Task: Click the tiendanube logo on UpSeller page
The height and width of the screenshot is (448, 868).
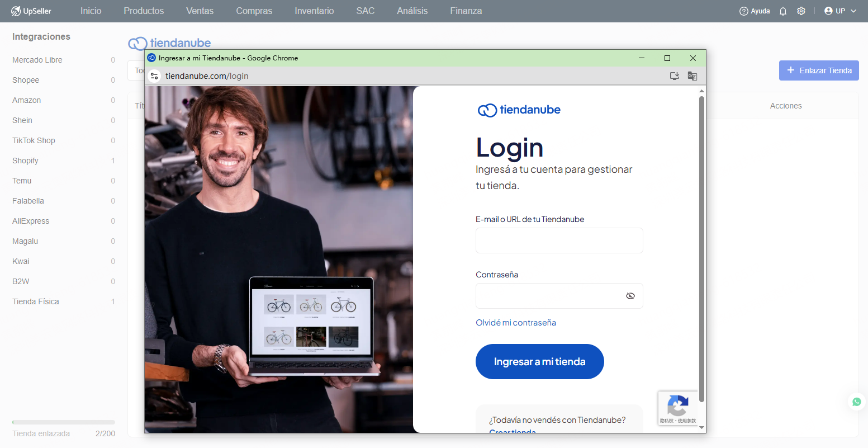Action: (170, 43)
